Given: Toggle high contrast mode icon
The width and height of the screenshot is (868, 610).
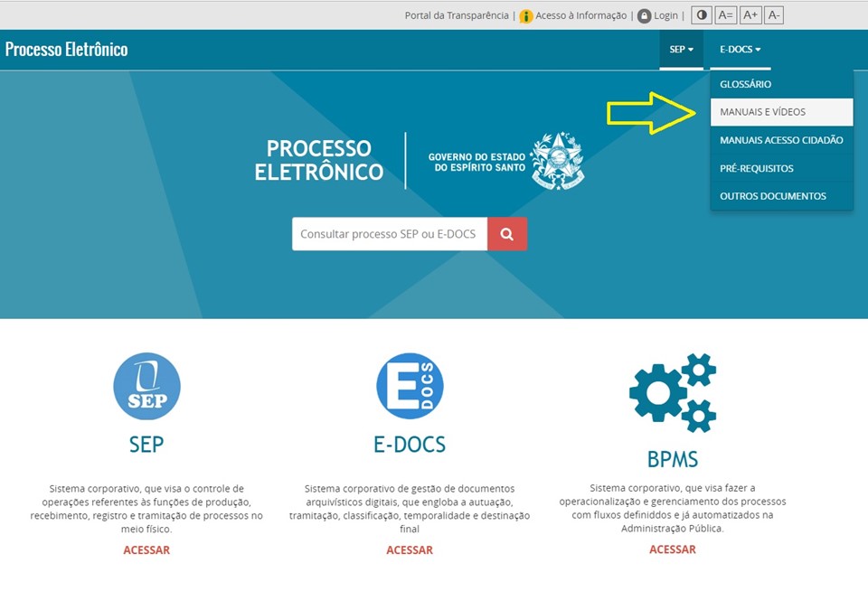Looking at the screenshot, I should tap(702, 15).
